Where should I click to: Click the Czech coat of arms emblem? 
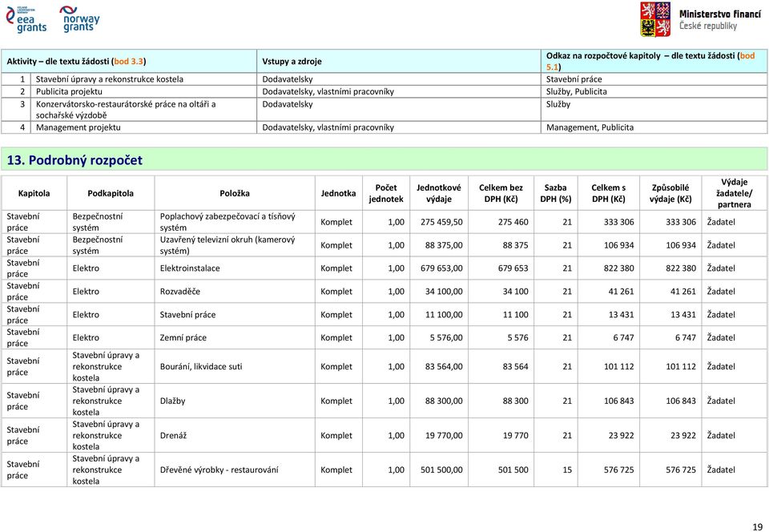coord(655,19)
